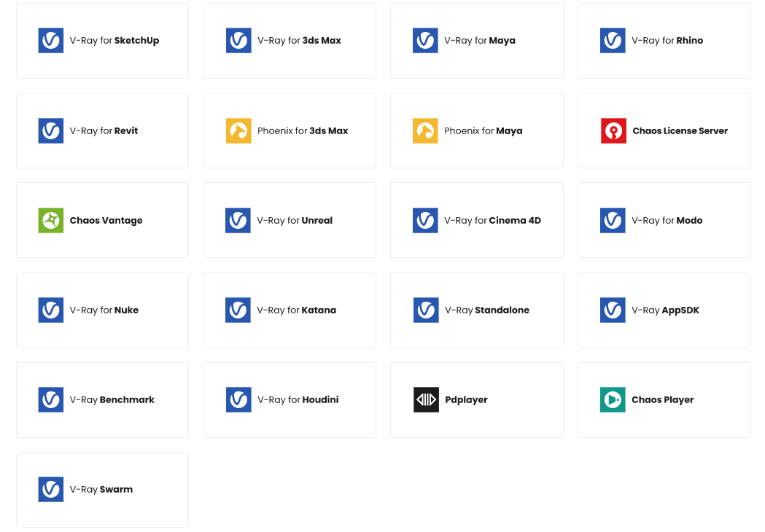The height and width of the screenshot is (532, 765).
Task: Open V-Ray for Houdini label
Action: click(x=298, y=400)
